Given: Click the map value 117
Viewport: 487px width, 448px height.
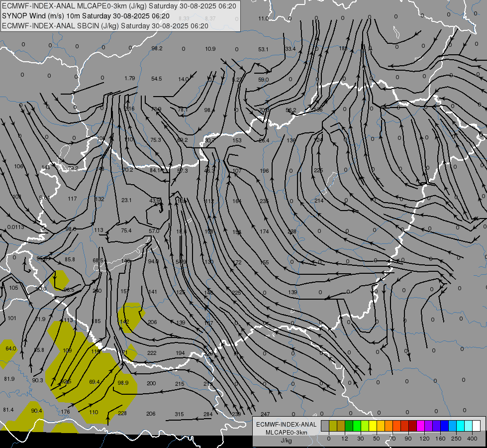Looking at the screenshot, I should [72, 198].
